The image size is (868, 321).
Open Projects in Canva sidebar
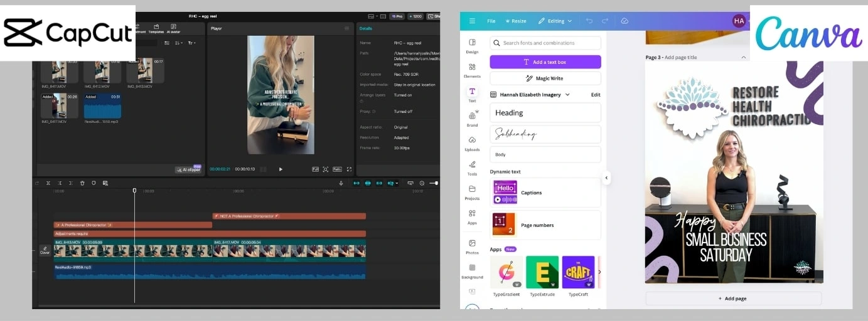[x=472, y=192]
